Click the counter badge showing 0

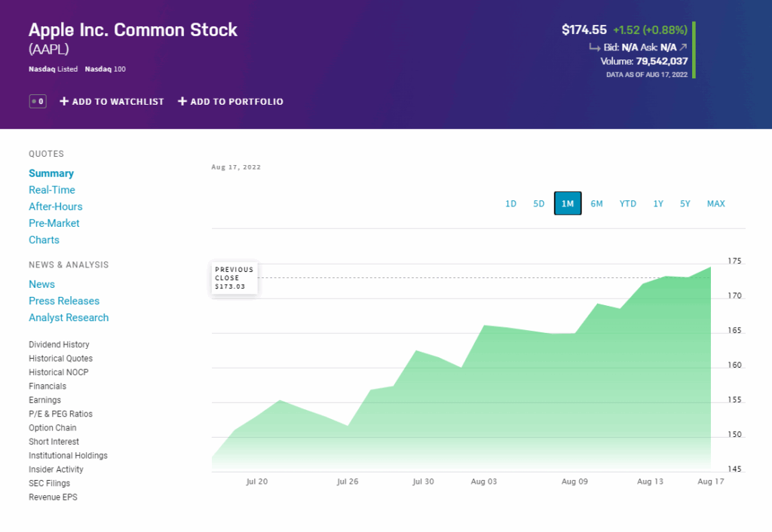tap(38, 102)
